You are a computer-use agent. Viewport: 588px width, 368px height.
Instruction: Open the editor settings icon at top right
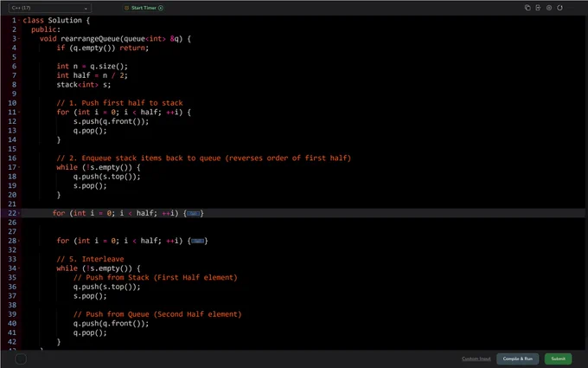click(x=549, y=8)
